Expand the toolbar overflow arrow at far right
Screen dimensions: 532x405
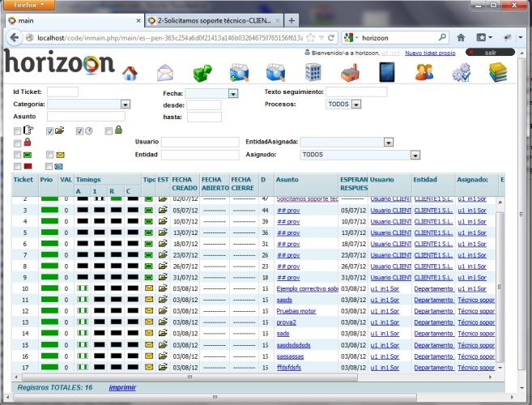521,38
